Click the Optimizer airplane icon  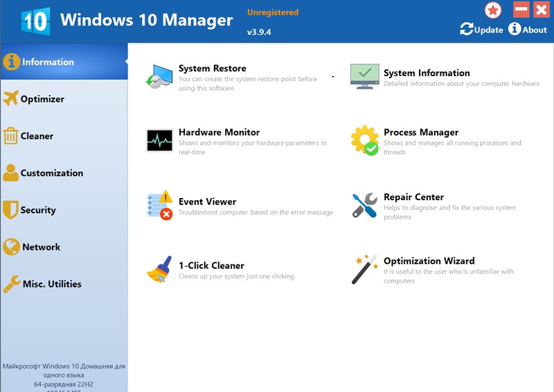click(x=10, y=98)
